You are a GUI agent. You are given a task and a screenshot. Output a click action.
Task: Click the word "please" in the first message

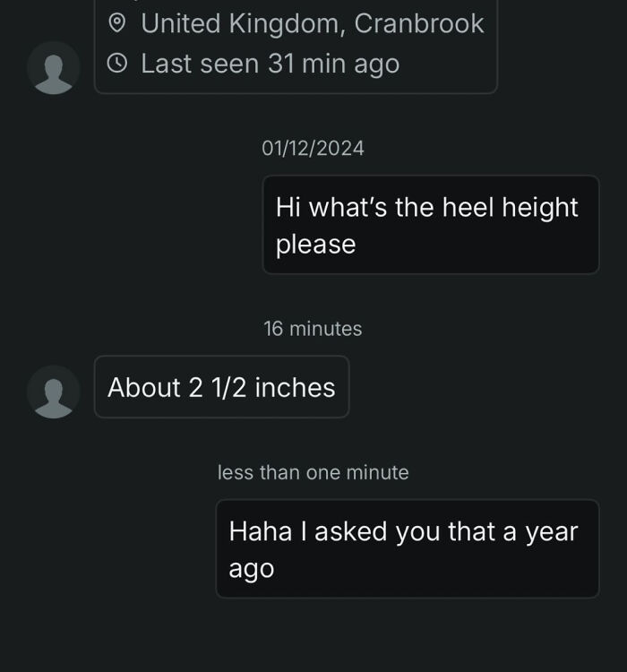(x=315, y=245)
